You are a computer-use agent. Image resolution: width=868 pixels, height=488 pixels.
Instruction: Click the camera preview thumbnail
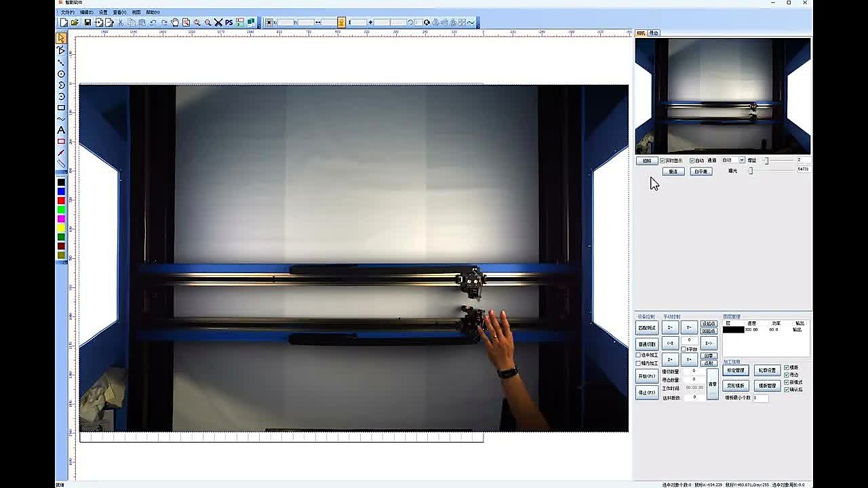point(723,96)
